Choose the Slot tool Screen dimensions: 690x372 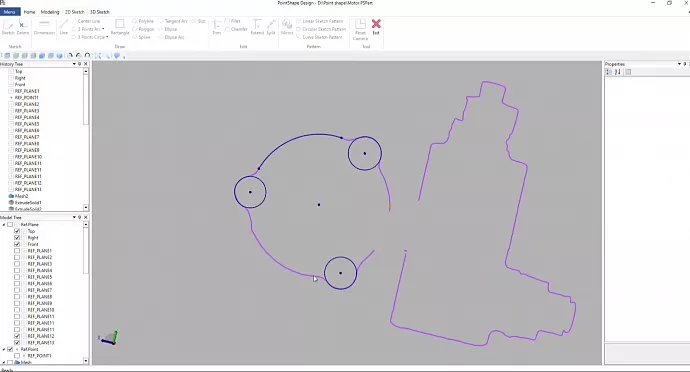[198, 21]
